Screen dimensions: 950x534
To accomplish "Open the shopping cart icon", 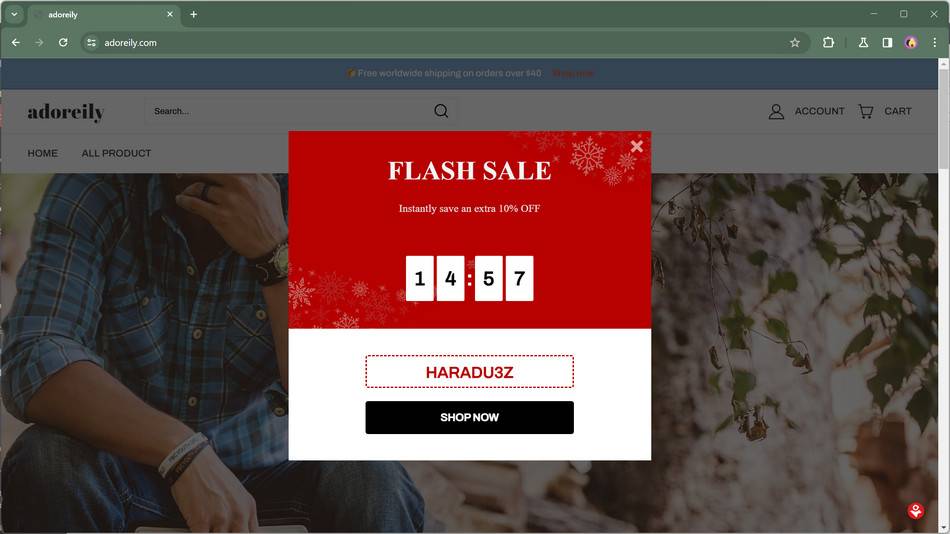I will click(x=866, y=112).
